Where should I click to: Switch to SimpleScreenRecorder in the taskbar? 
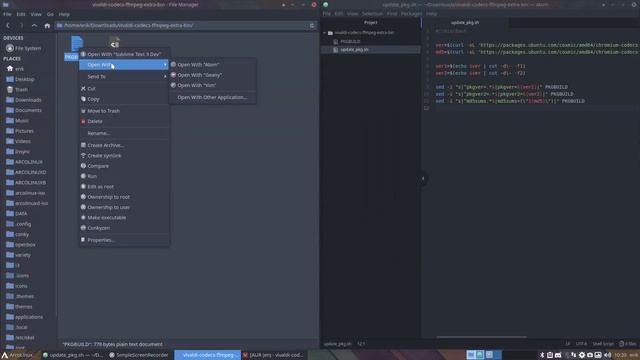(139, 355)
